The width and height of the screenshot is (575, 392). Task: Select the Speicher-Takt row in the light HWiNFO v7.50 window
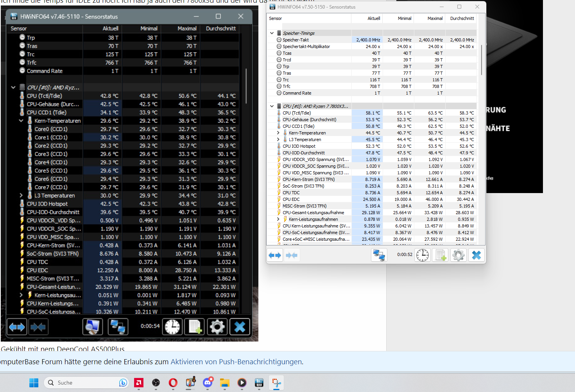click(x=372, y=40)
